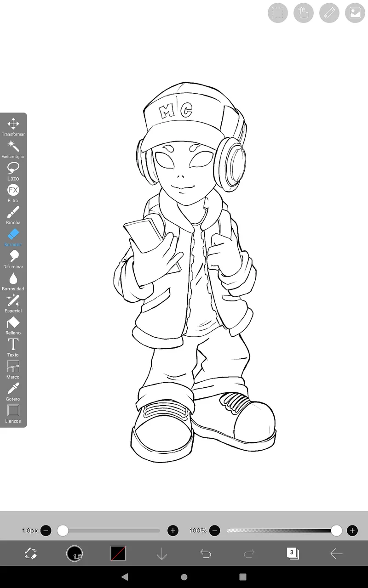Viewport: 368px width, 588px height.
Task: Open the Especial tool
Action: 13,304
